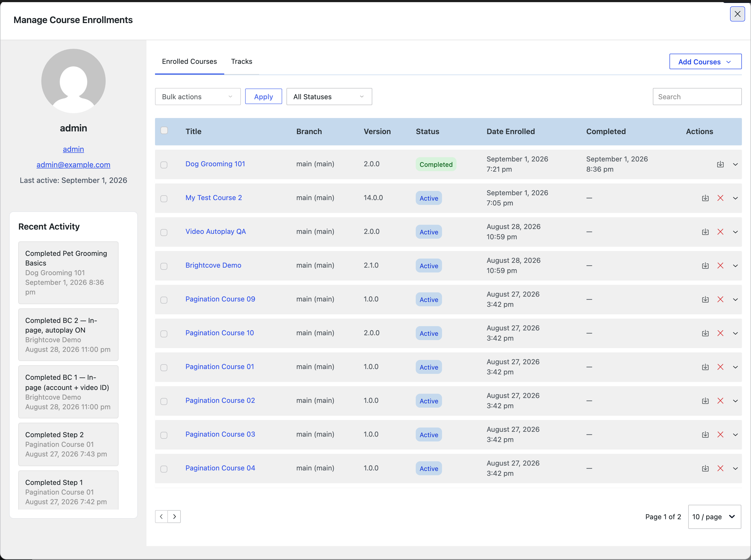Check the box for My Test Course 2
Image resolution: width=751 pixels, height=560 pixels.
tap(164, 199)
